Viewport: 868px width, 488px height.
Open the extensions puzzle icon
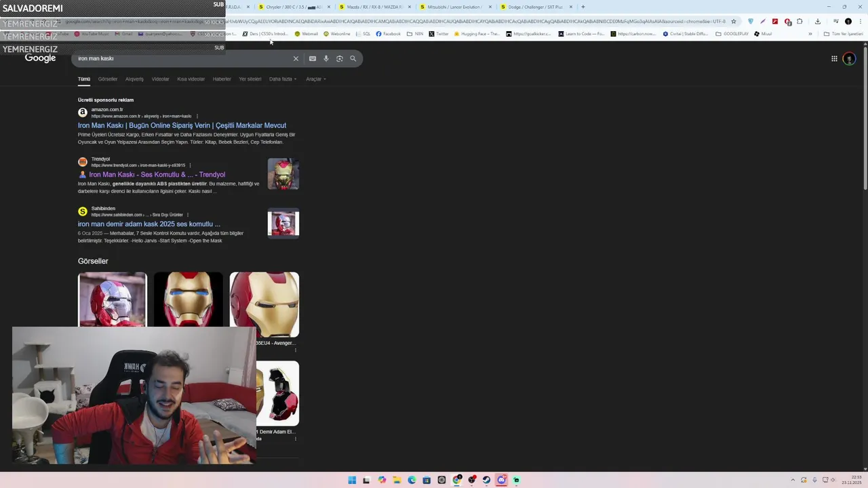click(800, 21)
